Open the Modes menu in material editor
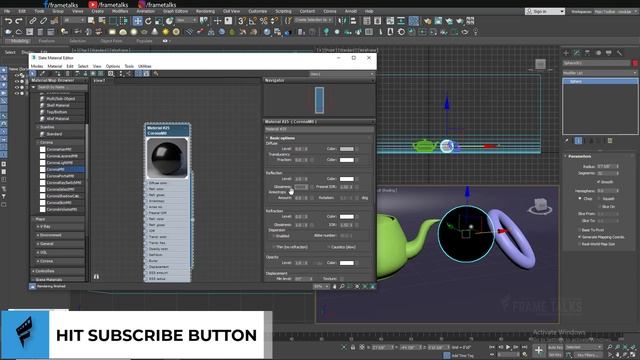The height and width of the screenshot is (360, 640). (37, 66)
